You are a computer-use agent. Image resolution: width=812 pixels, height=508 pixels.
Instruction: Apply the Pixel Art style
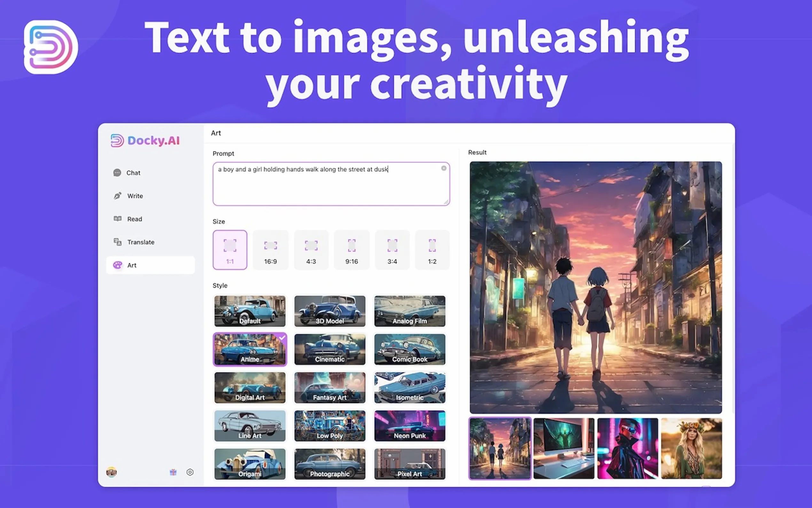(410, 464)
